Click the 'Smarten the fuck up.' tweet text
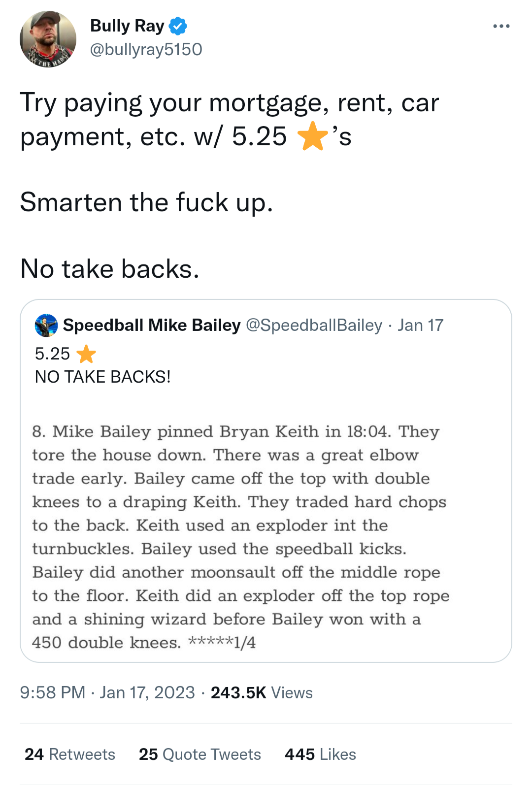 pyautogui.click(x=146, y=202)
